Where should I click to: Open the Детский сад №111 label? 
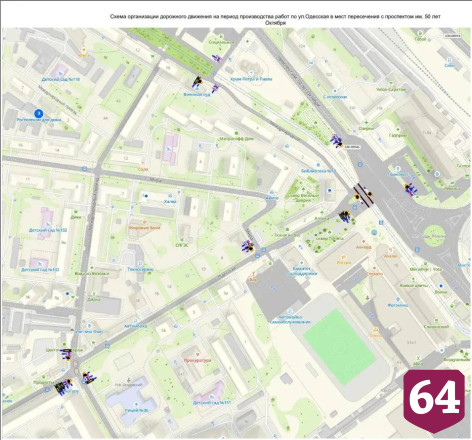click(x=212, y=403)
